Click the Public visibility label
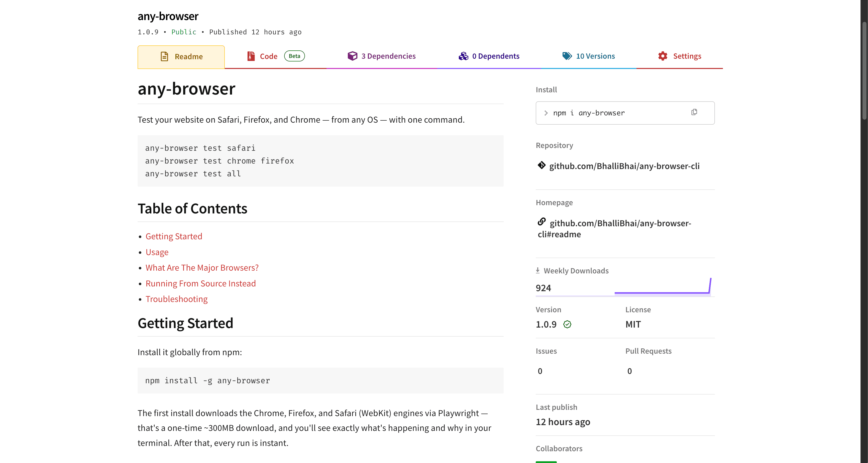Viewport: 868px width, 463px height. (184, 32)
